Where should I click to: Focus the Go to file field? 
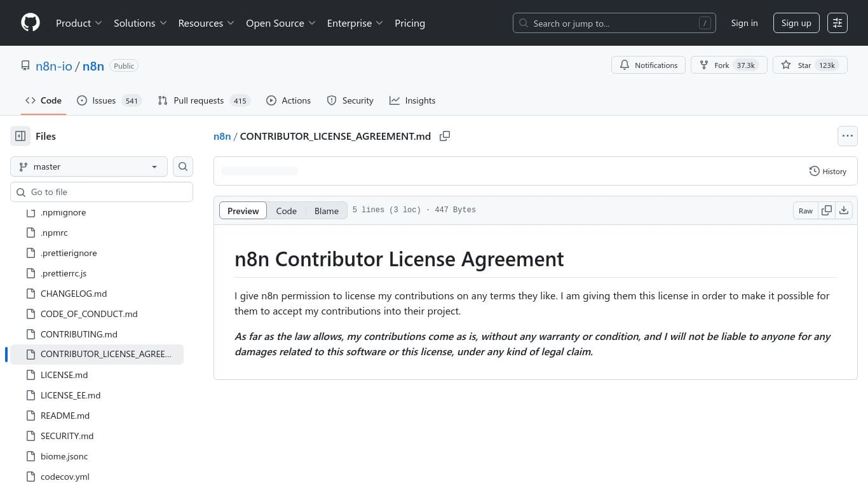click(x=102, y=192)
